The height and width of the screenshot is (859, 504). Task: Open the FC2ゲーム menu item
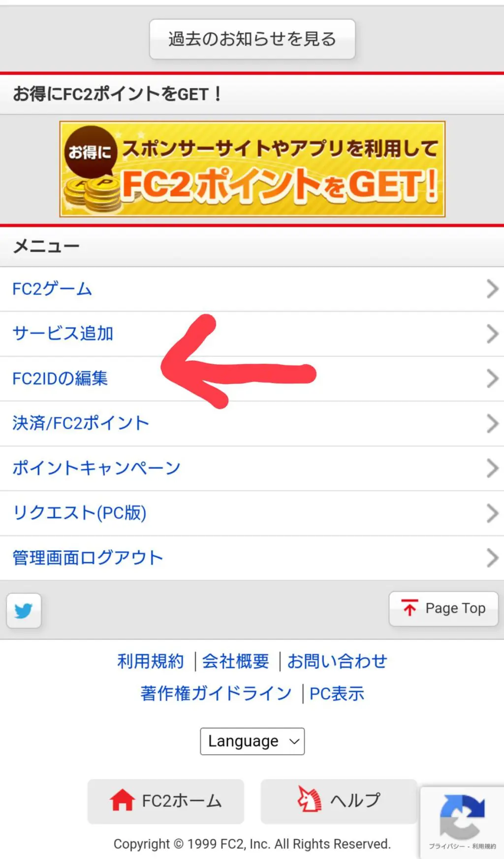pos(252,289)
